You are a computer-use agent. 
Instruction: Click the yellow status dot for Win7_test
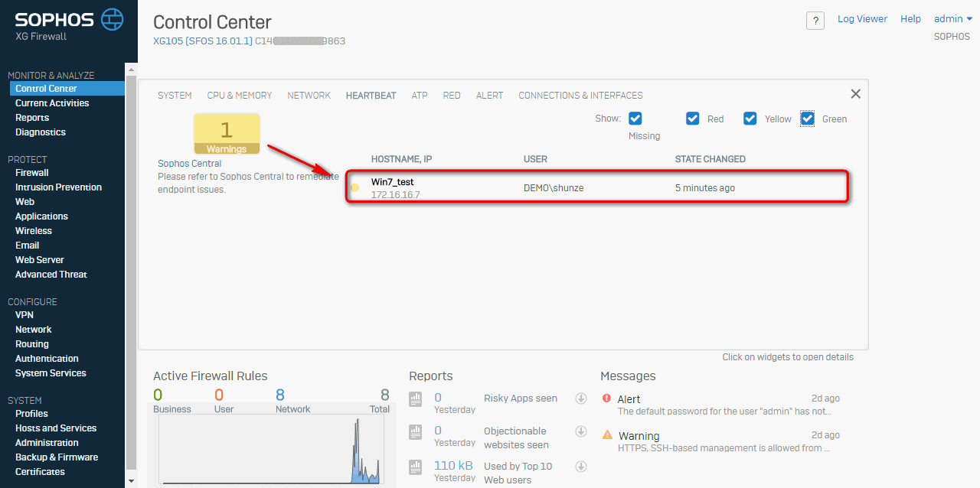click(x=354, y=187)
